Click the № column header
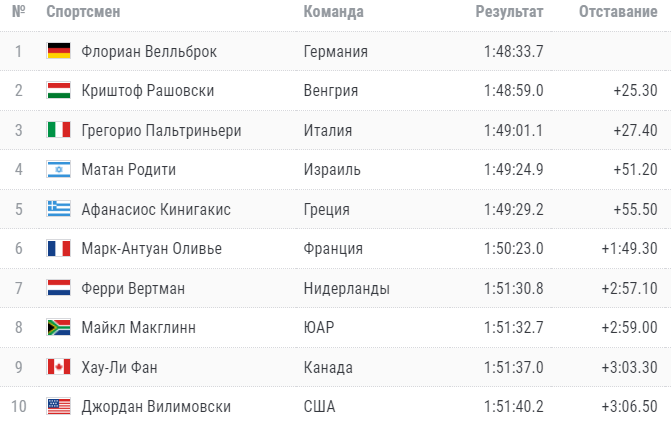 tap(19, 12)
